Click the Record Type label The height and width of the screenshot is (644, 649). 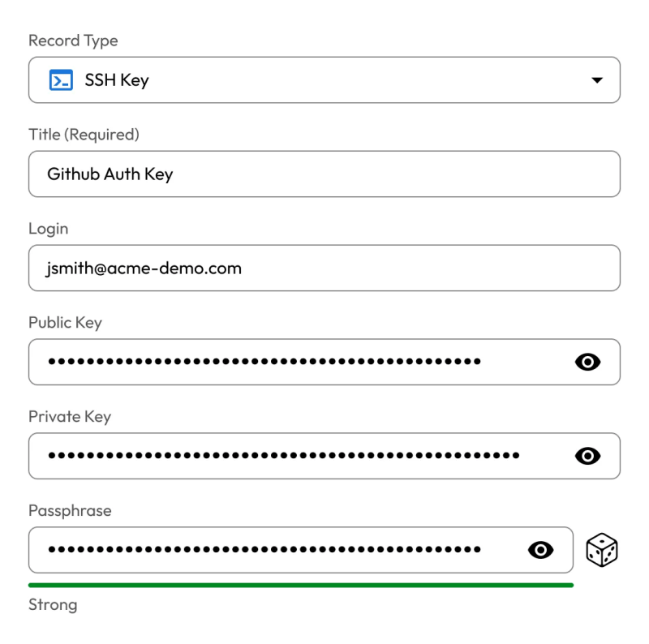tap(73, 41)
